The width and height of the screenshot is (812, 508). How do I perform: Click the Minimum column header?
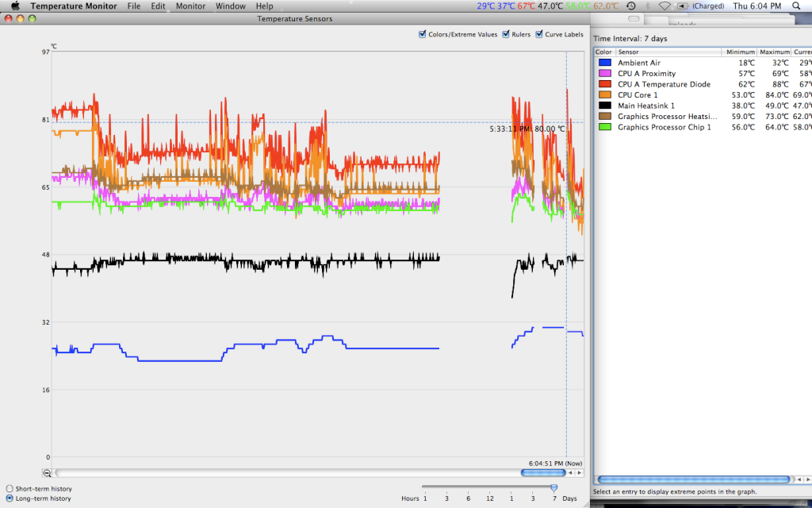tap(740, 52)
